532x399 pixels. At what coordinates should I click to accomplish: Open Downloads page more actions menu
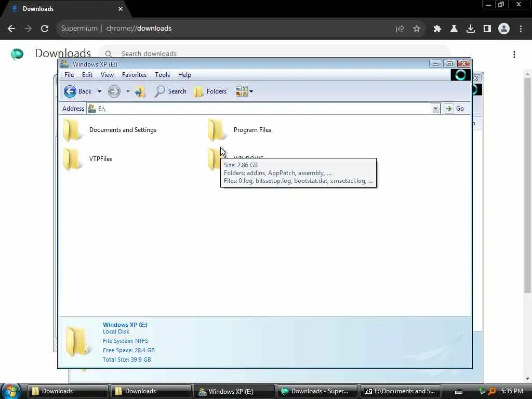(514, 54)
